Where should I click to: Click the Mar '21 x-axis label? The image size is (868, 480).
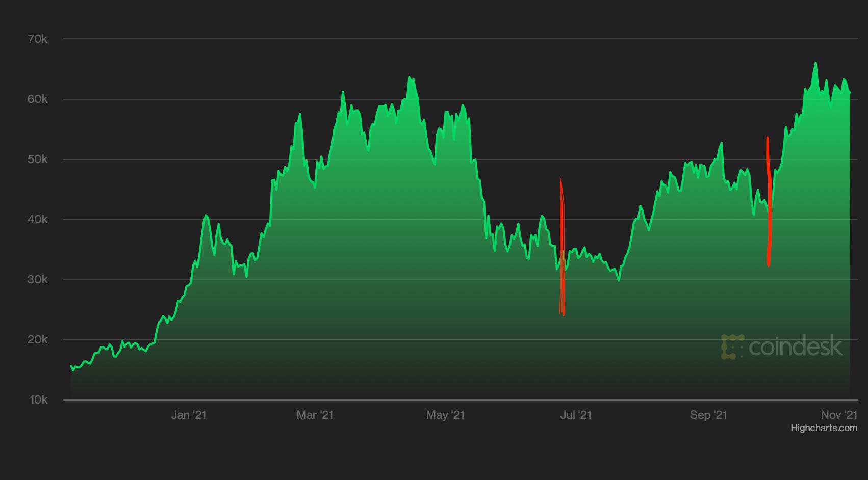(x=315, y=415)
